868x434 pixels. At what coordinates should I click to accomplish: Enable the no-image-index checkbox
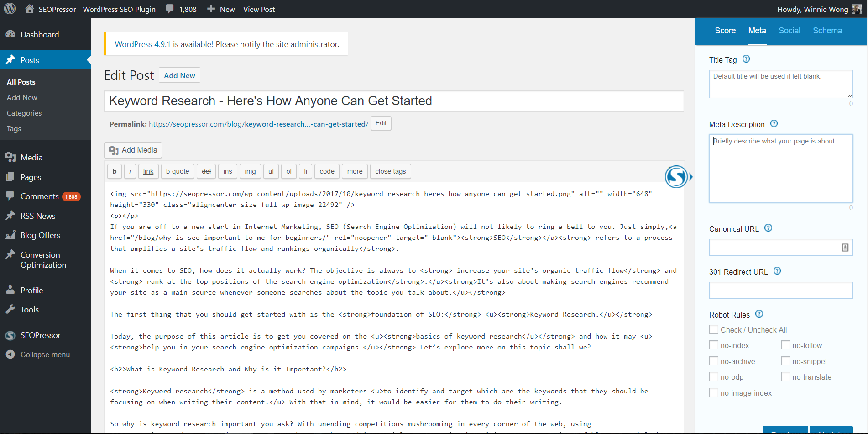tap(714, 392)
